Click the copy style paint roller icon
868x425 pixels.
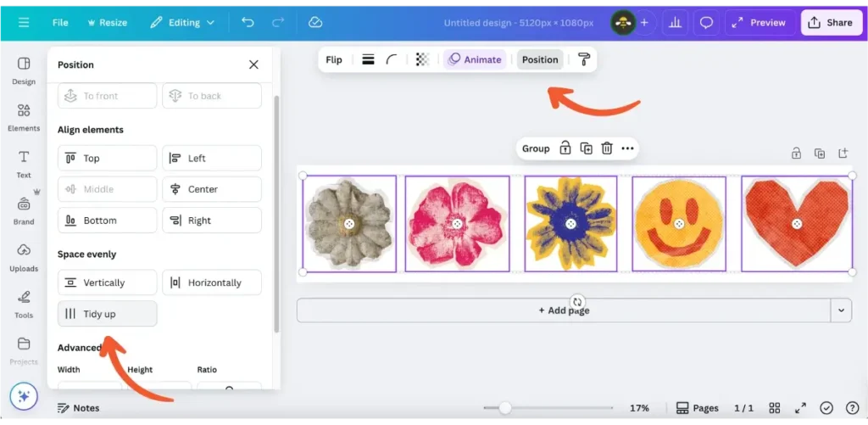click(584, 59)
